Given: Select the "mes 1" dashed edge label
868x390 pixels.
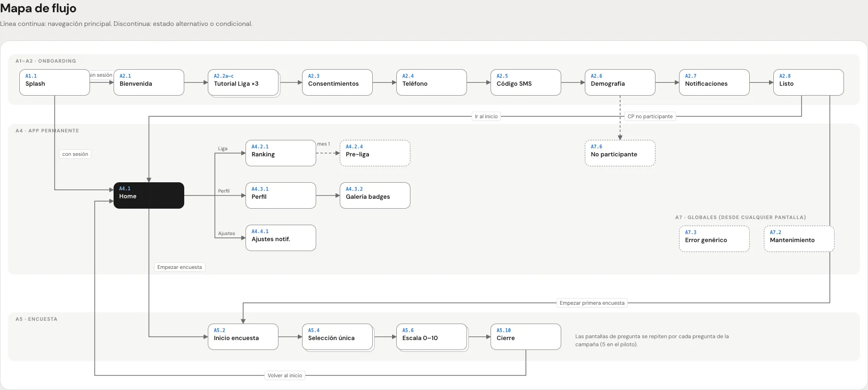Looking at the screenshot, I should coord(323,144).
